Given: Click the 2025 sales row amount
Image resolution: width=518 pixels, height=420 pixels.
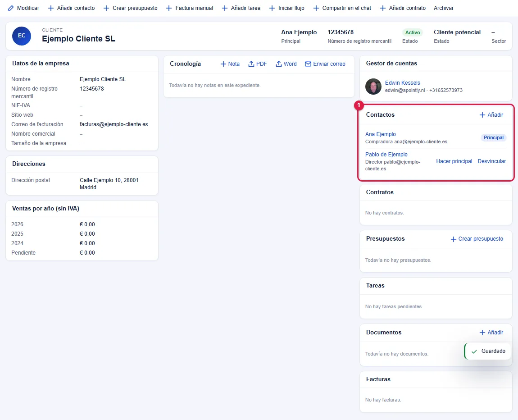Looking at the screenshot, I should 87,234.
